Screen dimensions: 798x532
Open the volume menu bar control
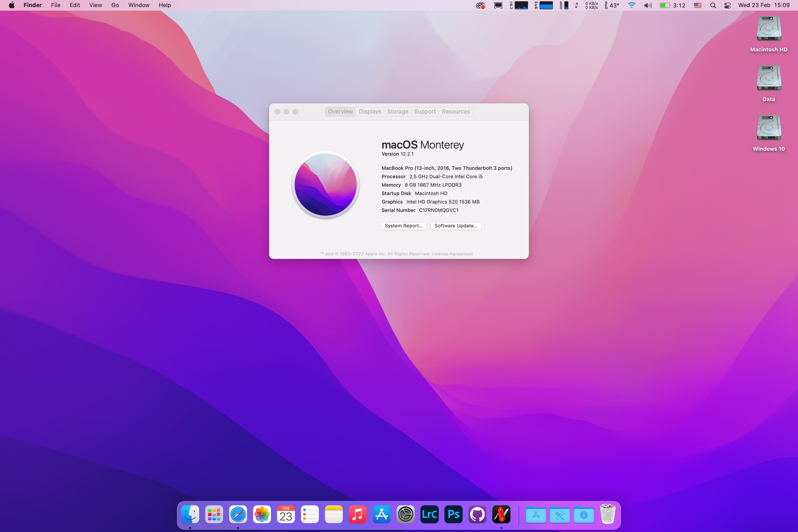[x=648, y=5]
